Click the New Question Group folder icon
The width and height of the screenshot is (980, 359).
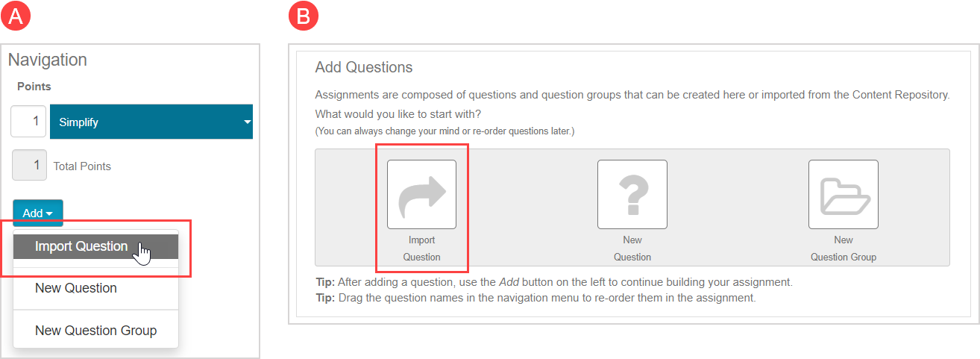pyautogui.click(x=843, y=194)
